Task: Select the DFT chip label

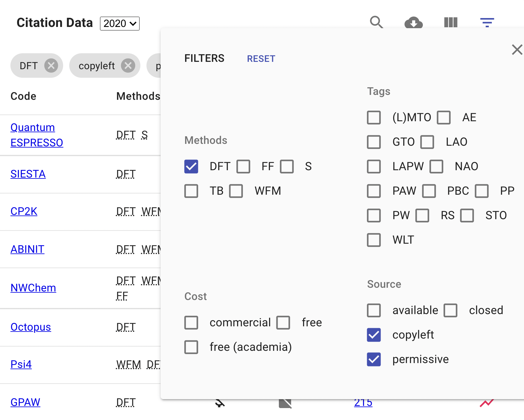Action: pyautogui.click(x=28, y=66)
